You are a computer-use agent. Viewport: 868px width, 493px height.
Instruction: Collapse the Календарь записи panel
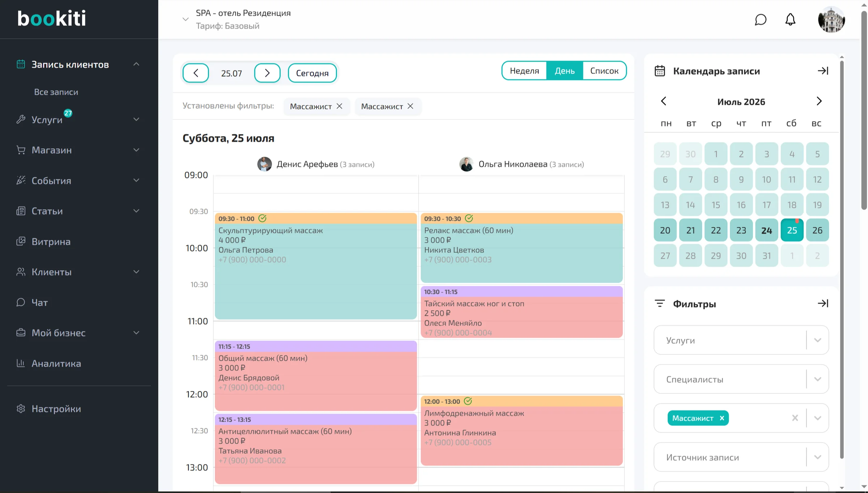tap(823, 71)
